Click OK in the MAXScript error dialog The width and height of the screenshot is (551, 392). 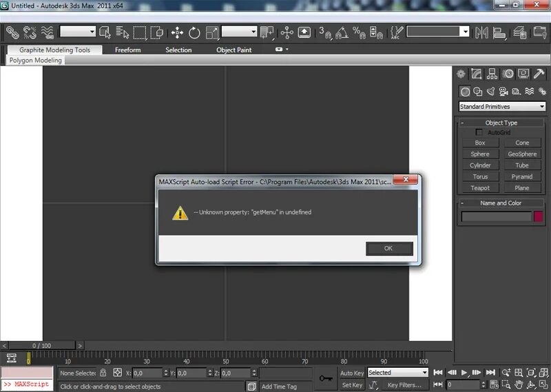[389, 248]
